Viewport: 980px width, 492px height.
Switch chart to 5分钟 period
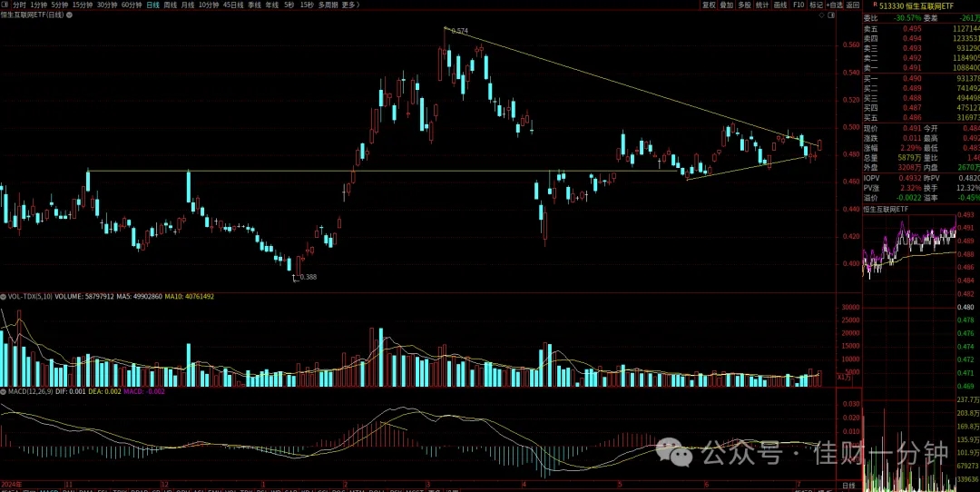60,5
